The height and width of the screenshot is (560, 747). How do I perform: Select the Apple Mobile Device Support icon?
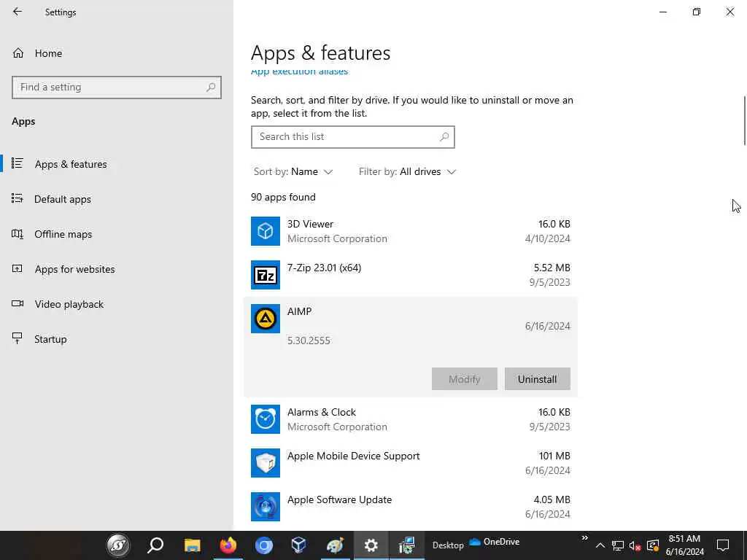click(x=266, y=463)
